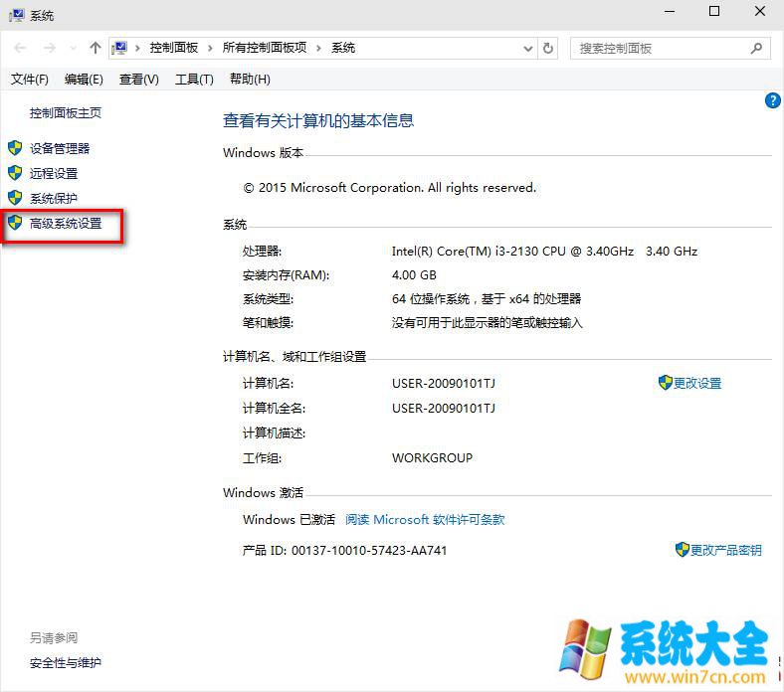This screenshot has height=692, width=784.
Task: Click the shield icon beside 系统保护
Action: click(15, 198)
